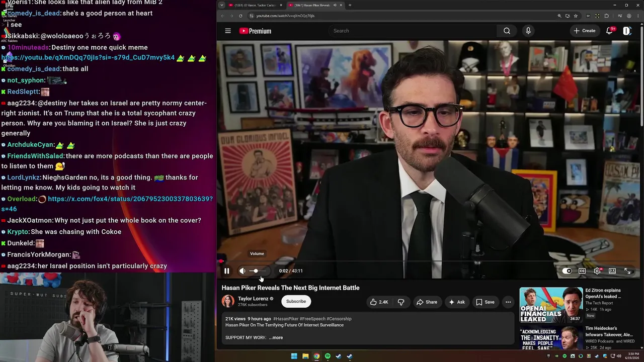Switch to JD Vance, Tucker Carlson tab
The width and height of the screenshot is (644, 362).
255,5
